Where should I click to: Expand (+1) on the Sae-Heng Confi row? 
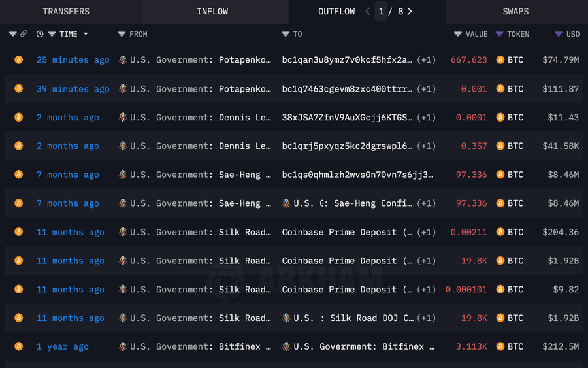(x=427, y=203)
